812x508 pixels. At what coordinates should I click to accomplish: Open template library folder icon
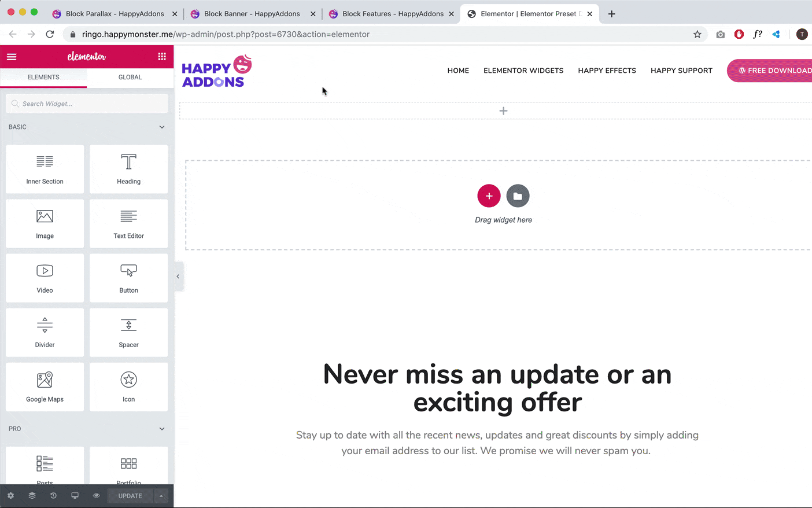[518, 196]
